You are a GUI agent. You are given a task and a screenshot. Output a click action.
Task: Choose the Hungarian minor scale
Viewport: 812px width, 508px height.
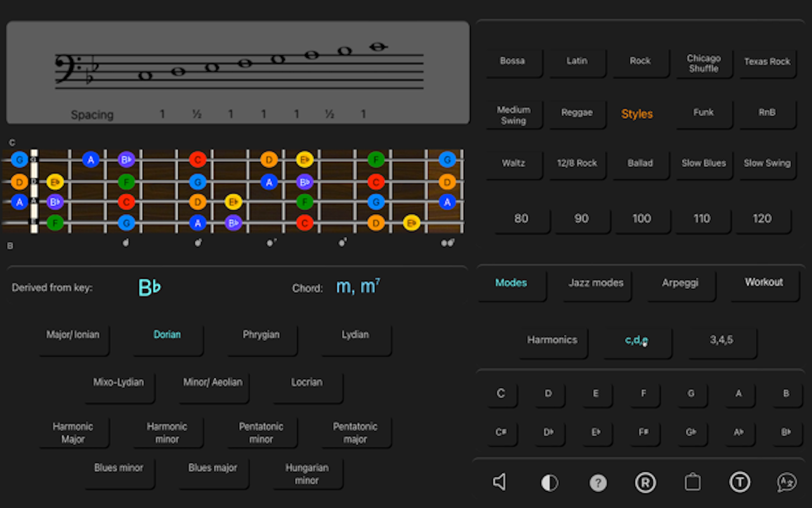(x=307, y=474)
